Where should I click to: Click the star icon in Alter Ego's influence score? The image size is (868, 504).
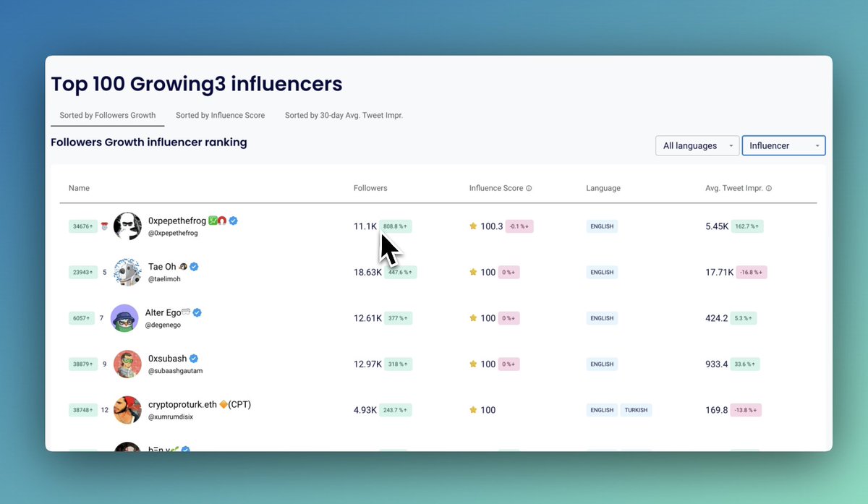click(x=473, y=318)
